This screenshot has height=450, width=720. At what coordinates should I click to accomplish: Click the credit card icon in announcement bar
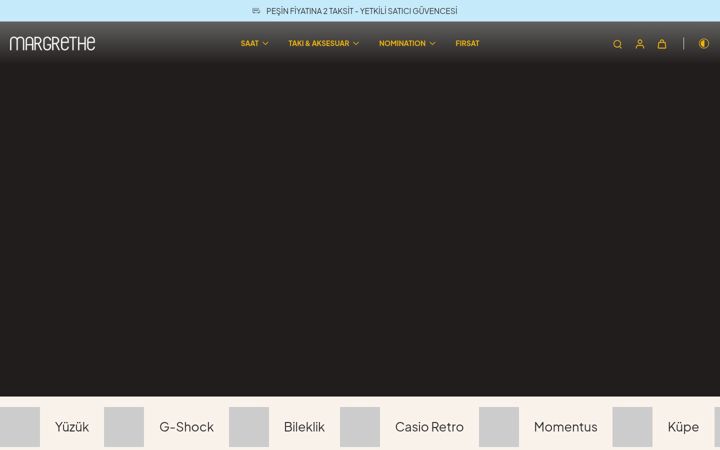(256, 11)
